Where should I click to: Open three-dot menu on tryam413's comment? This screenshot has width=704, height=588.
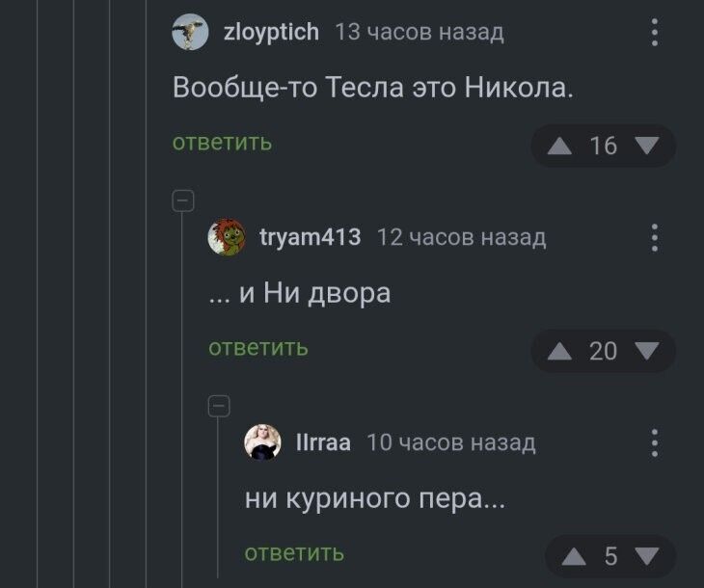pos(655,237)
